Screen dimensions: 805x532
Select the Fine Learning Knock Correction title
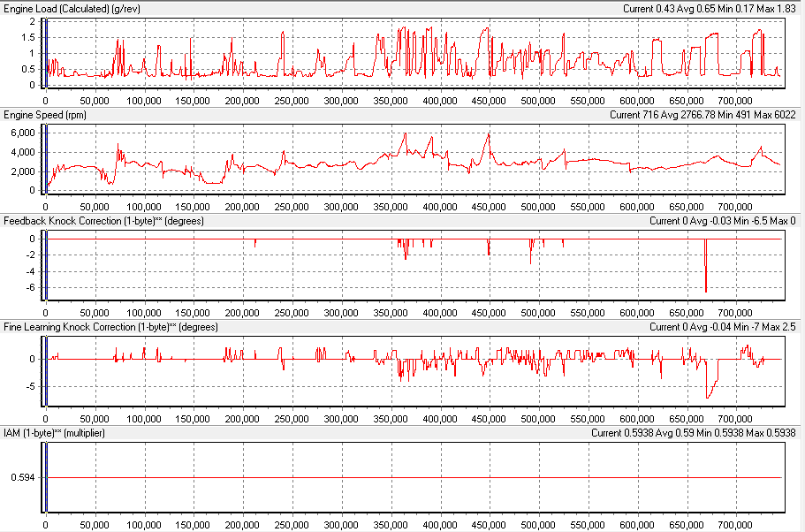pyautogui.click(x=110, y=327)
